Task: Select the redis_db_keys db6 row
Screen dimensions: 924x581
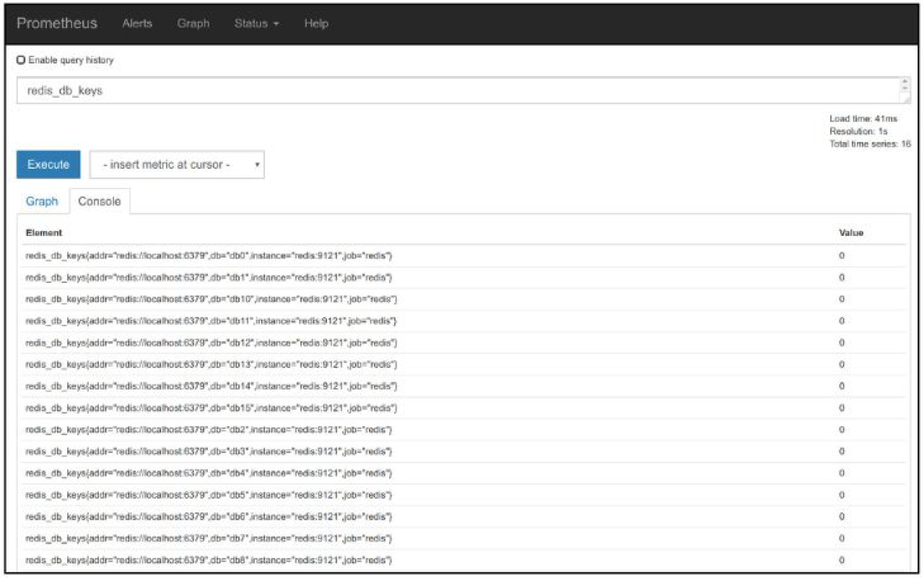Action: click(462, 517)
